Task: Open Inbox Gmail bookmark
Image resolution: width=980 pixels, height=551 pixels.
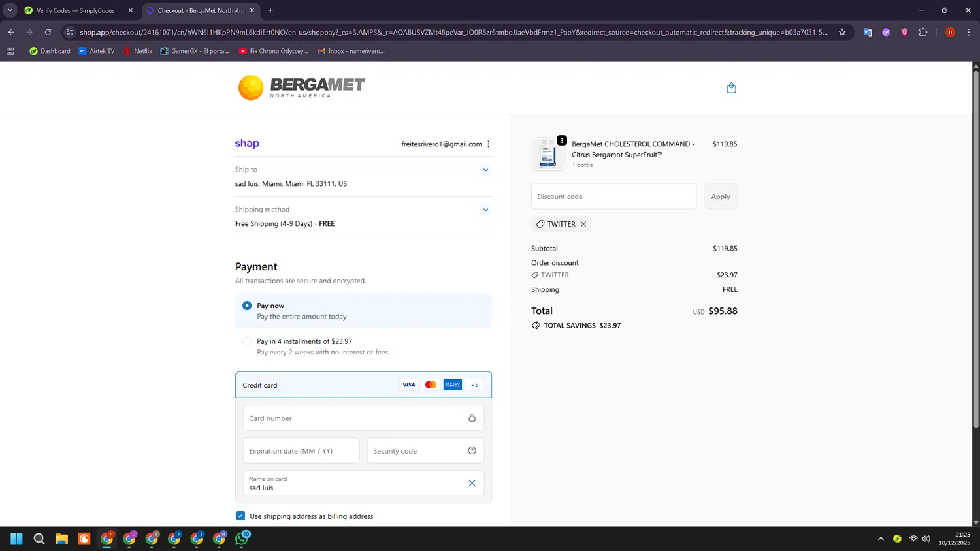Action: tap(351, 51)
